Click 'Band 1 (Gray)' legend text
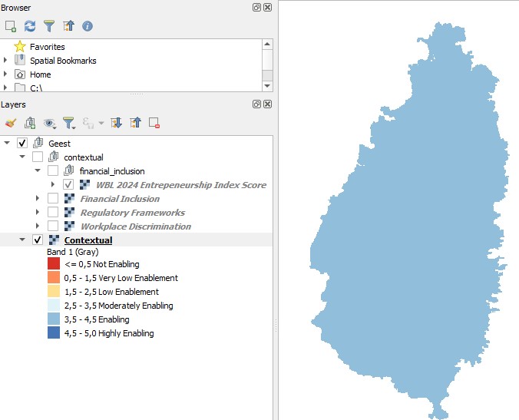Viewport: 519px width, 420px height. pyautogui.click(x=73, y=252)
